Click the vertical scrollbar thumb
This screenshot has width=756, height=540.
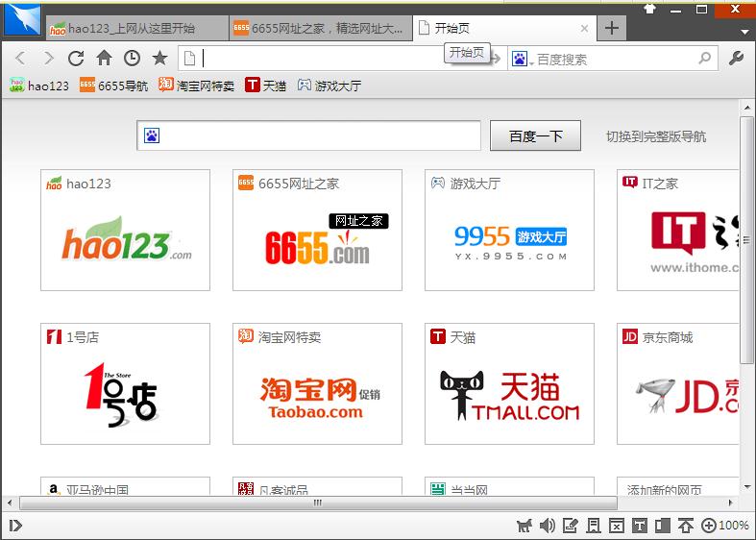(x=746, y=240)
